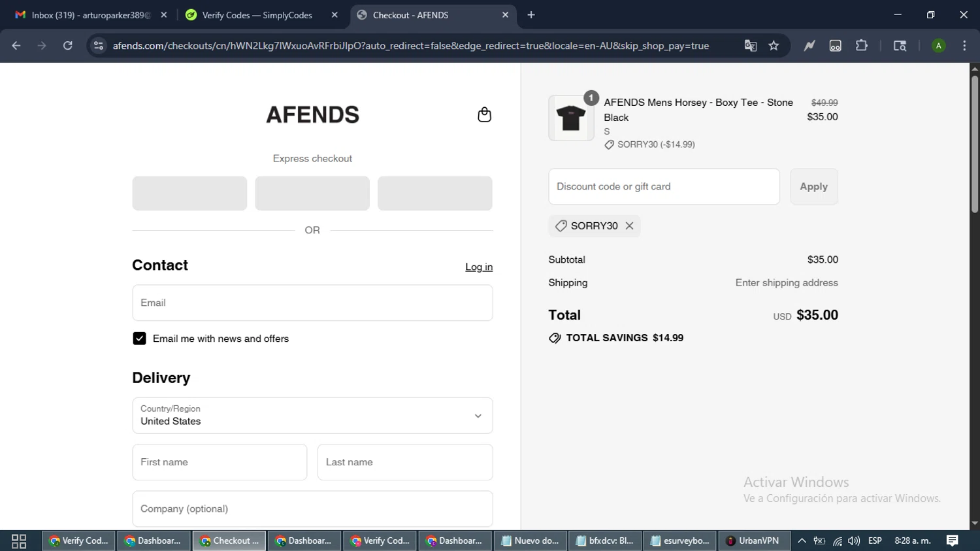Open the Horsey Boxy Tee product thumbnail
980x551 pixels.
pos(571,118)
